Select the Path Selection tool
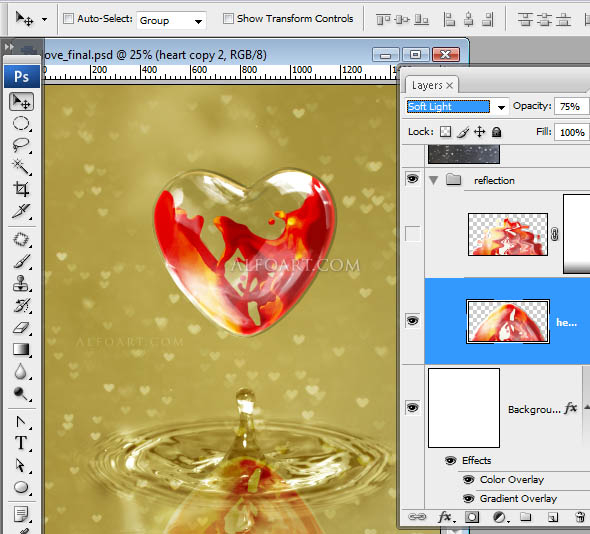The width and height of the screenshot is (590, 534). (21, 466)
